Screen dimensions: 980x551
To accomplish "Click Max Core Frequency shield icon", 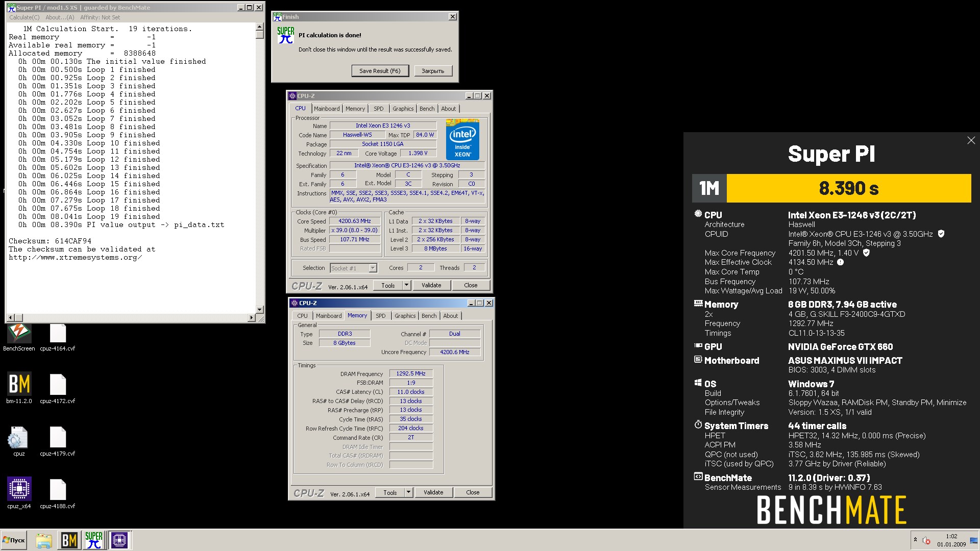I will (866, 253).
